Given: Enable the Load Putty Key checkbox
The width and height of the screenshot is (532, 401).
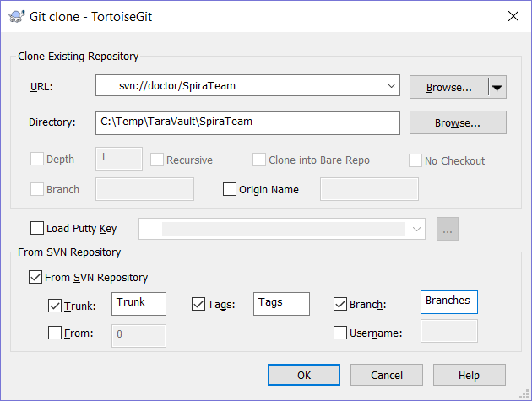Looking at the screenshot, I should click(x=37, y=229).
